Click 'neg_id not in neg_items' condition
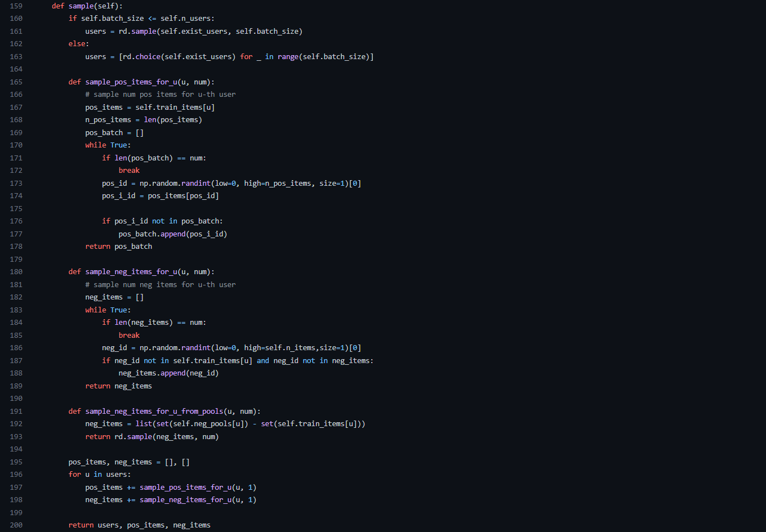This screenshot has height=532, width=766. click(322, 361)
